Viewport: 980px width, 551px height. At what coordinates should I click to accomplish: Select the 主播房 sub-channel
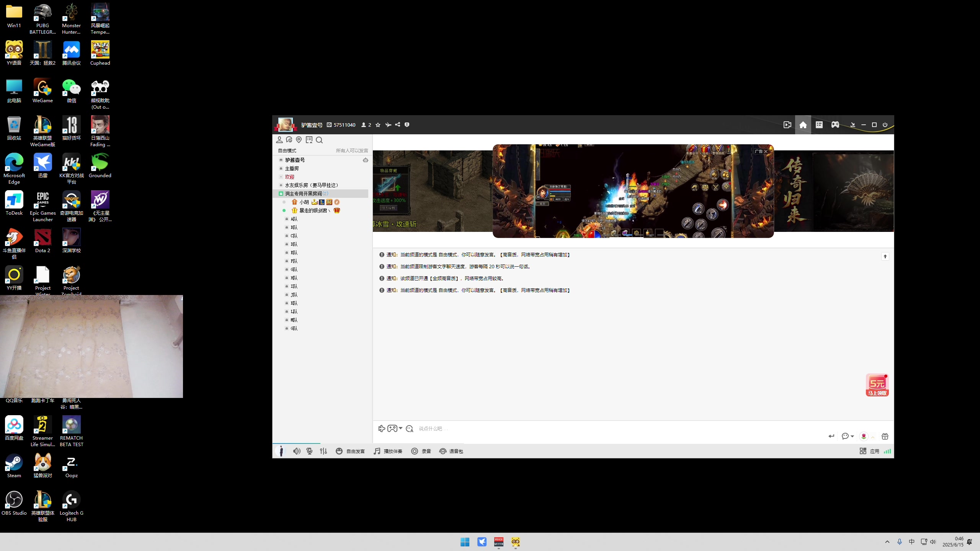[x=292, y=168]
